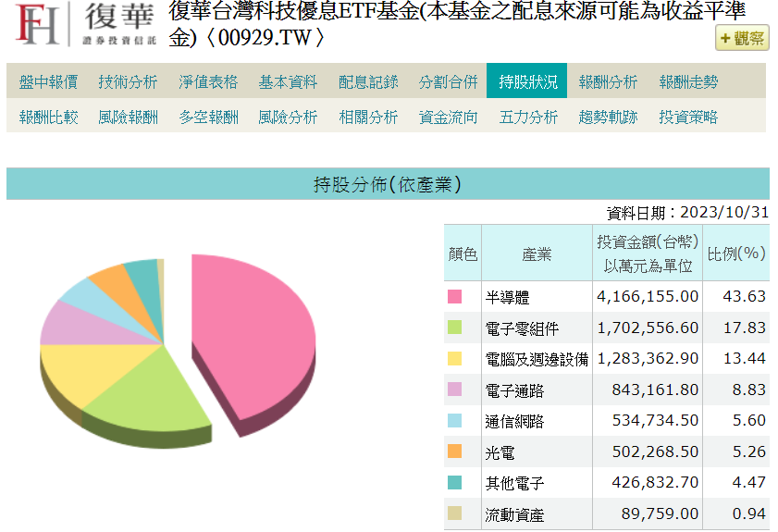Click the beige 流動資產 color swatch
The height and width of the screenshot is (532, 778).
click(x=454, y=513)
